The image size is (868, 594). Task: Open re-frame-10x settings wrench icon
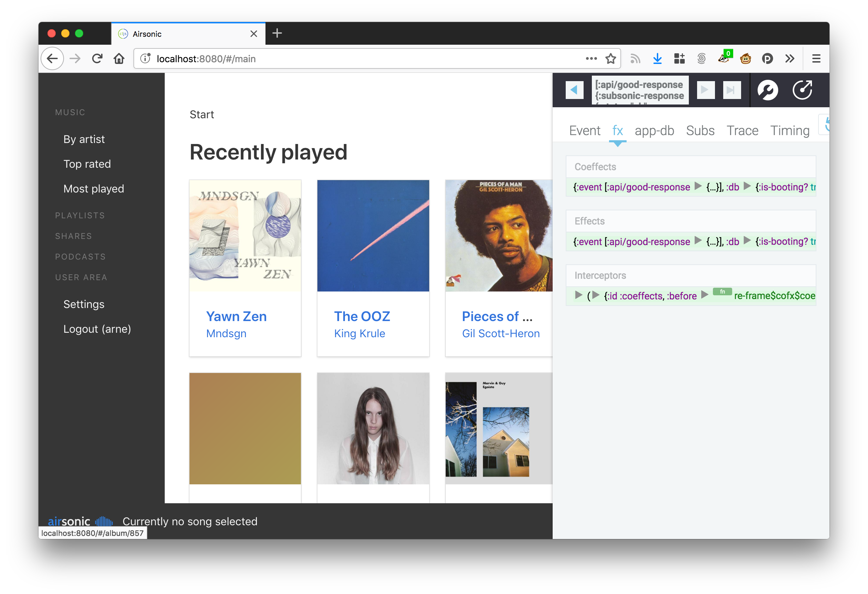pos(768,90)
